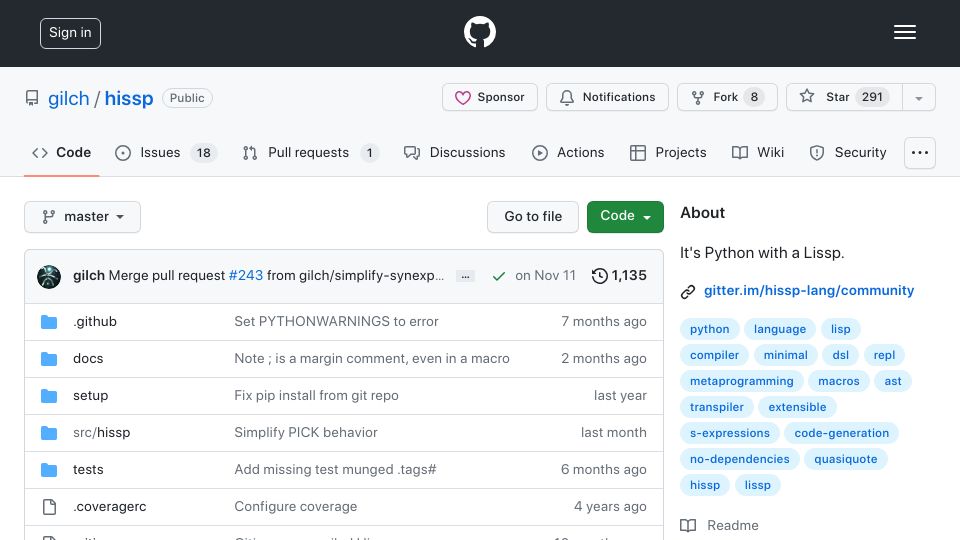
Task: Click the docs folder icon
Action: (x=49, y=359)
